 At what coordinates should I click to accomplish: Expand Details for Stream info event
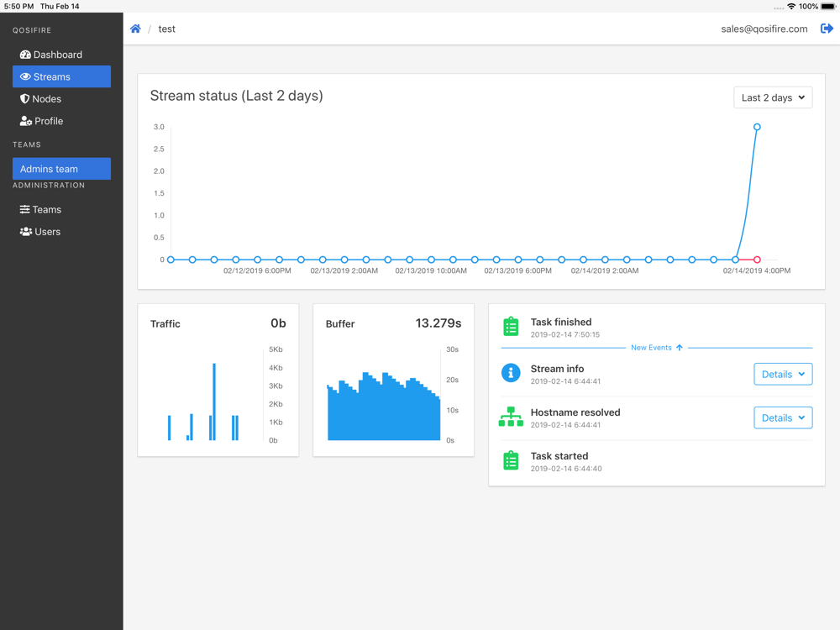(783, 374)
